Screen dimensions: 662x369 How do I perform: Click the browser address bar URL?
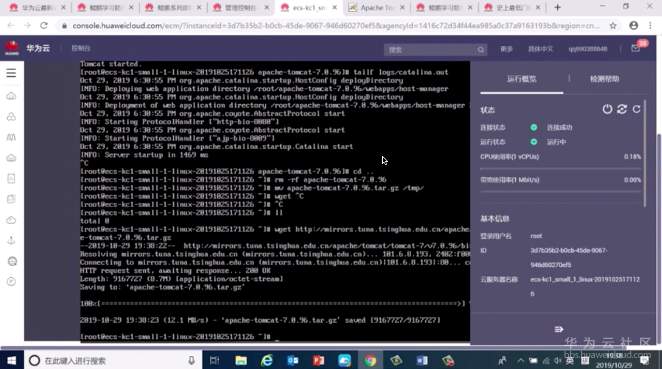(336, 26)
